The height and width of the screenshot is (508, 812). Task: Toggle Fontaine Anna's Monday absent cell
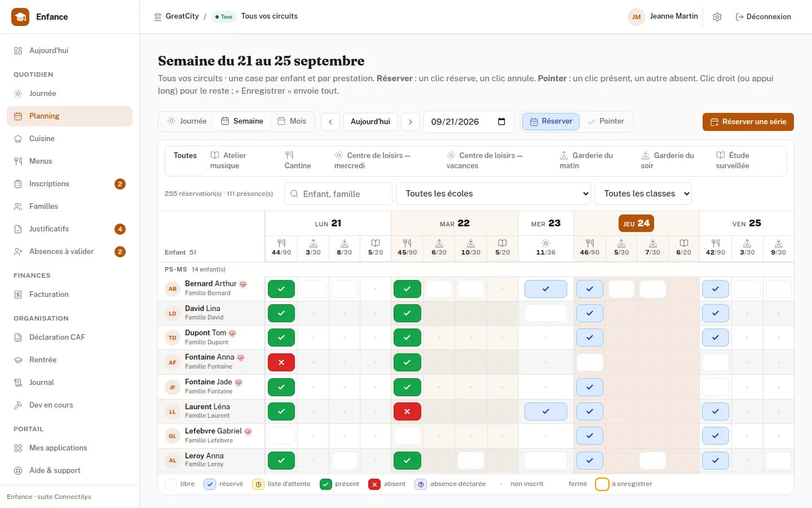coord(281,362)
